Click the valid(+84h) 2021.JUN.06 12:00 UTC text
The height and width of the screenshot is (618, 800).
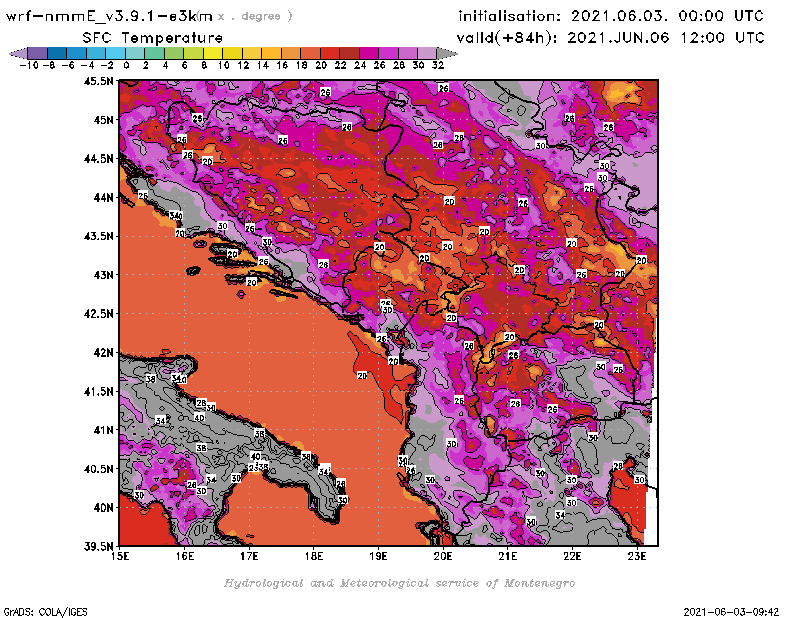[611, 38]
